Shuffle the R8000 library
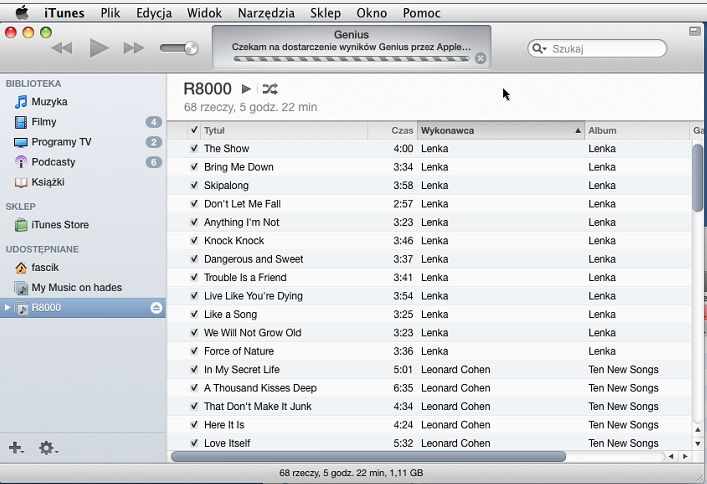The image size is (707, 484). tap(270, 89)
